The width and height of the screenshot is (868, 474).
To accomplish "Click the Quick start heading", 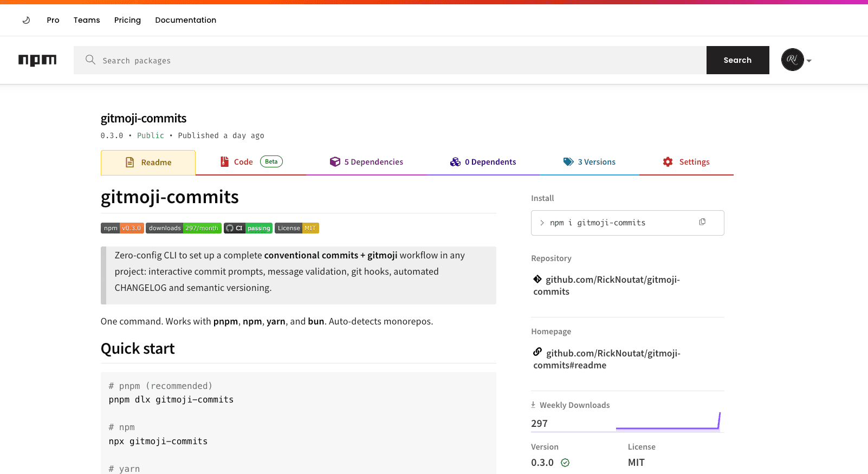I will (138, 348).
